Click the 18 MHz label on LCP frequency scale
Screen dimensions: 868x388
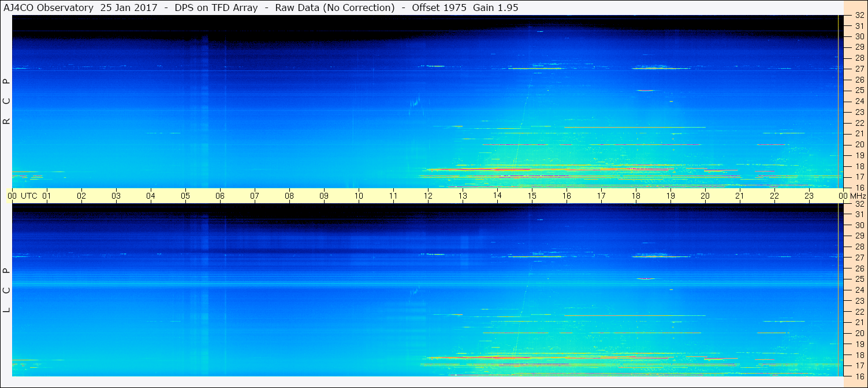[x=859, y=355]
